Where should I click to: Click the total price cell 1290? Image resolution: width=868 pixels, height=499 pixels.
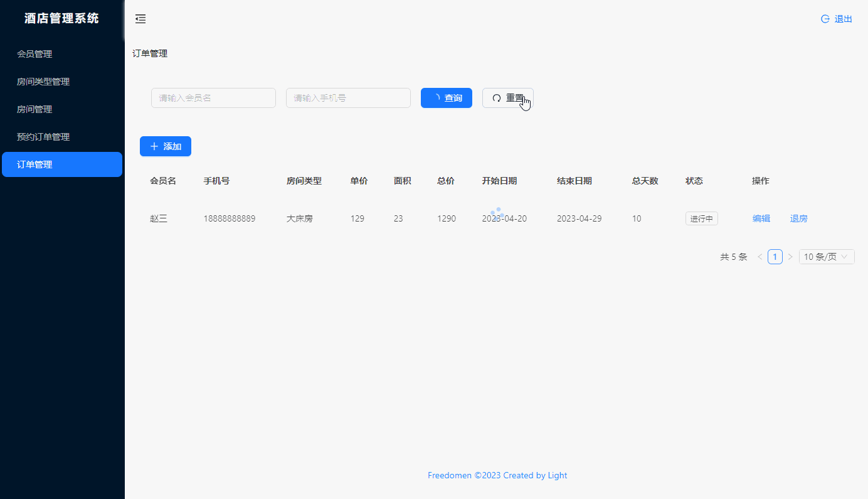click(x=447, y=218)
